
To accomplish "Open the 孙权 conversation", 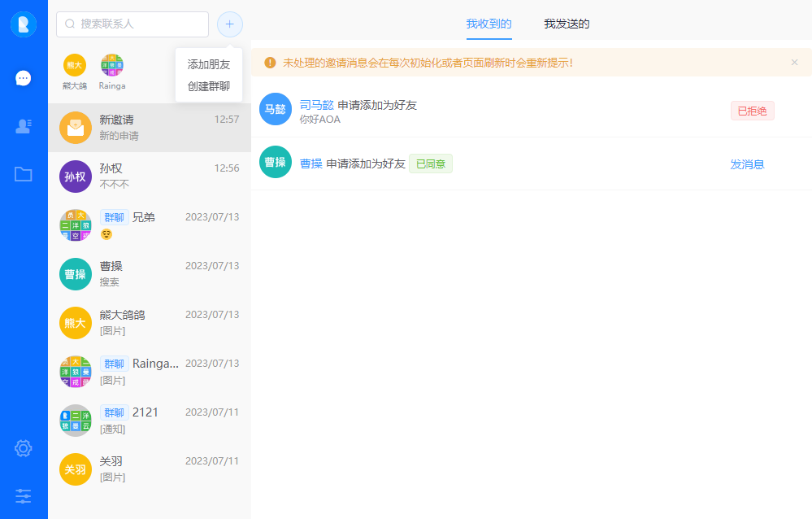I will click(x=149, y=176).
